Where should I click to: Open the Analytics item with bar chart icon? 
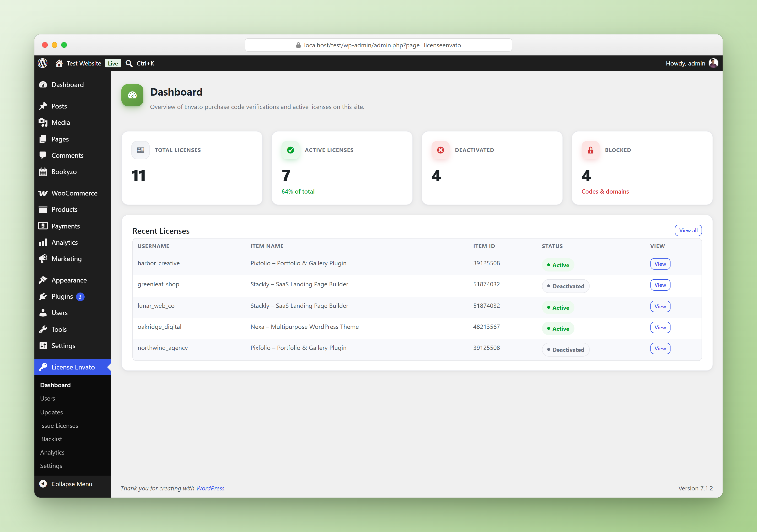tap(73, 242)
